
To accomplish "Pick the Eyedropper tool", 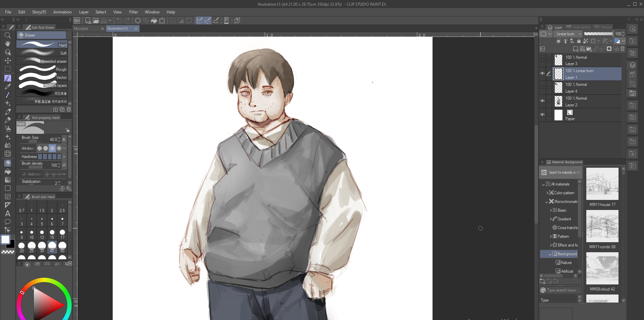I will tap(7, 87).
